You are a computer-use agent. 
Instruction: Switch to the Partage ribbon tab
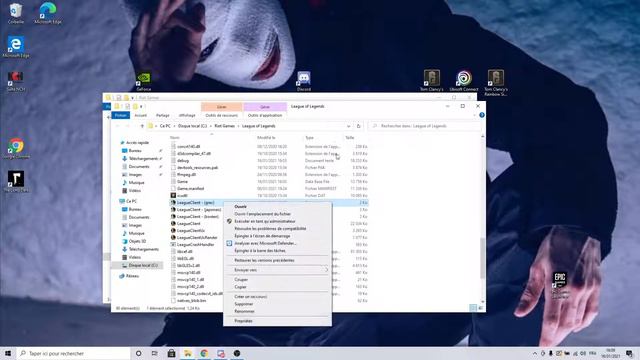pyautogui.click(x=162, y=116)
